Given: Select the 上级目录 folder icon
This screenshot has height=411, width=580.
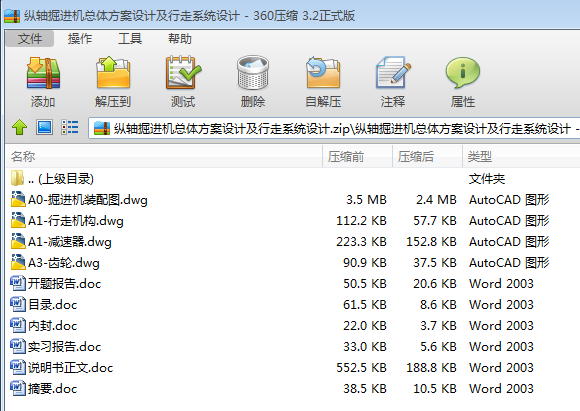Looking at the screenshot, I should 17,178.
